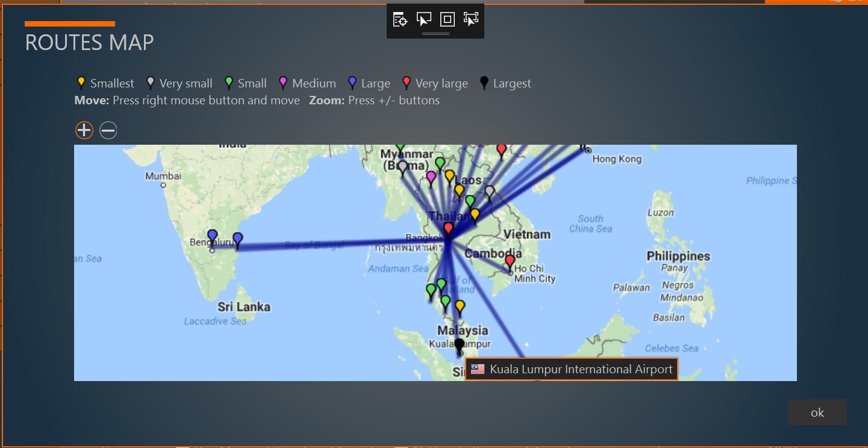Select the blue pin over Bengaluru
The width and height of the screenshot is (868, 448).
[212, 236]
